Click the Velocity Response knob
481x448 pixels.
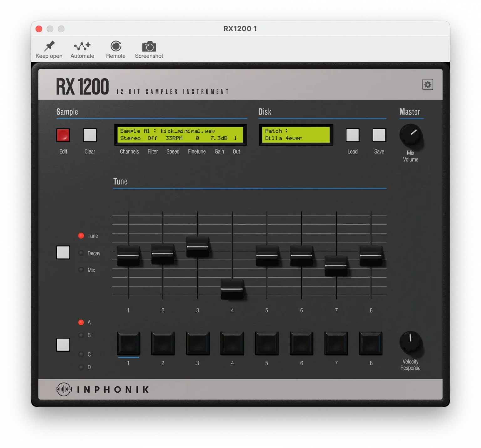click(x=410, y=342)
